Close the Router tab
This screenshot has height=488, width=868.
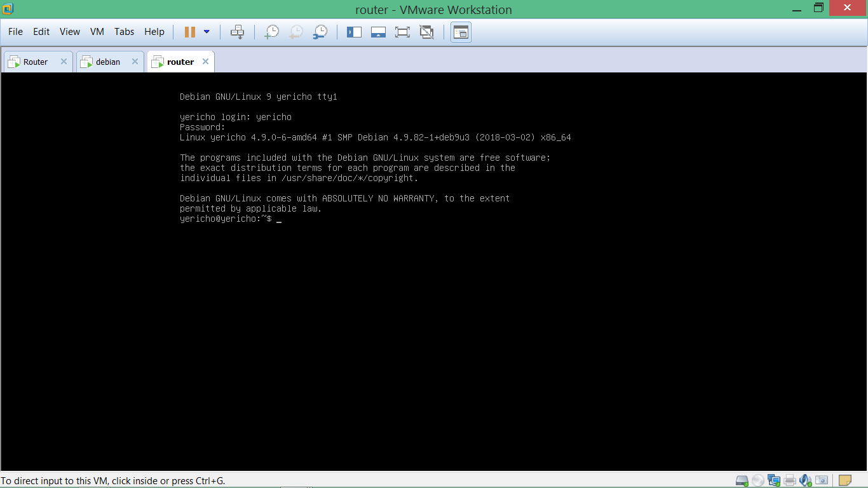coord(63,61)
